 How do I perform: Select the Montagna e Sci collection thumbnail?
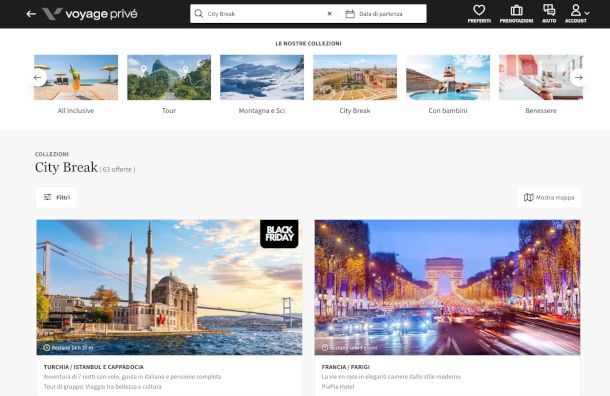262,77
